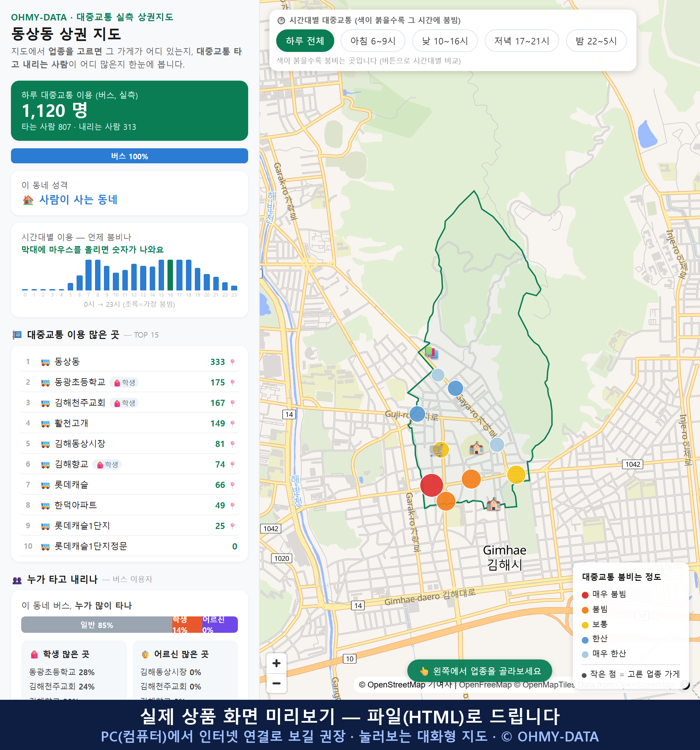Click the house icon beside 사람이 사는 동네
This screenshot has height=750, width=700.
coord(28,200)
